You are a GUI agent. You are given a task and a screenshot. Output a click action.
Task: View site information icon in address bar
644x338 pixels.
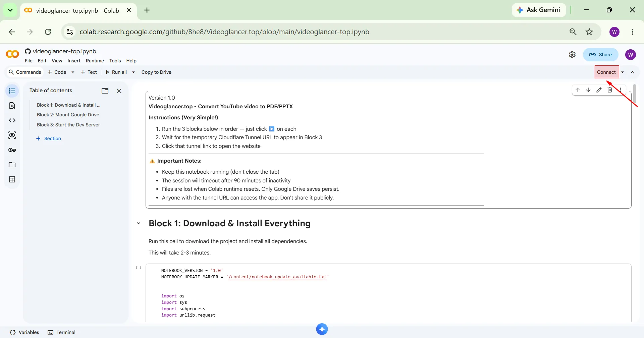(70, 32)
